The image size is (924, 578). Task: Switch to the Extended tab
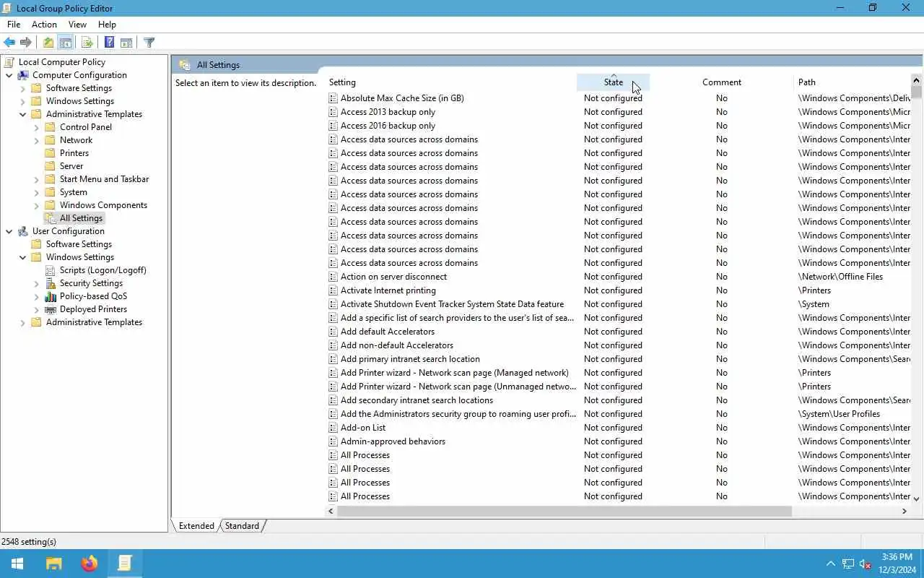point(196,526)
